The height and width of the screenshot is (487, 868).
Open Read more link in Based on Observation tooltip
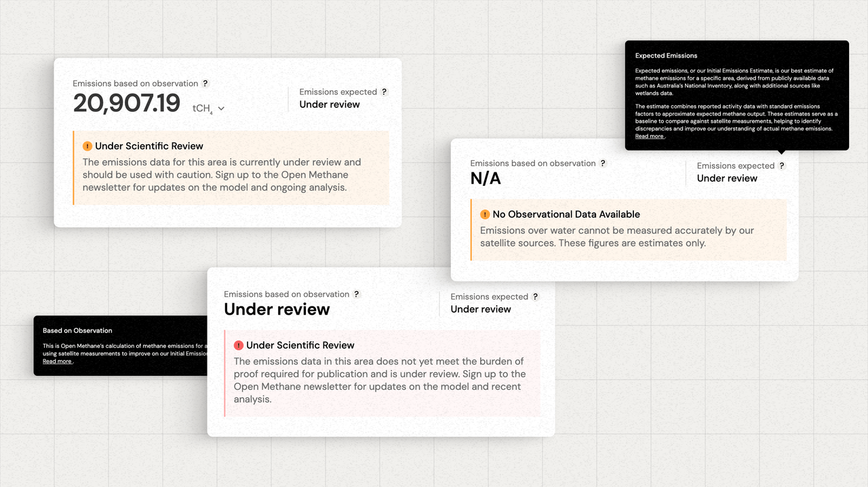[57, 362]
